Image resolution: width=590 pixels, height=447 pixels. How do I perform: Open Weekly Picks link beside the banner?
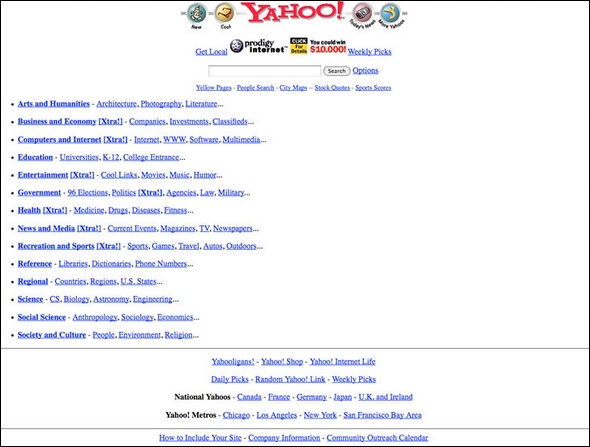click(370, 52)
